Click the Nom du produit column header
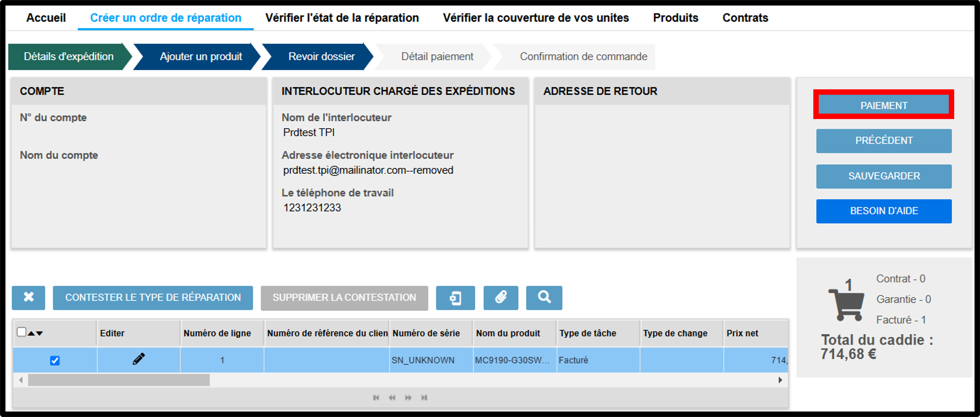The image size is (980, 417). [515, 333]
